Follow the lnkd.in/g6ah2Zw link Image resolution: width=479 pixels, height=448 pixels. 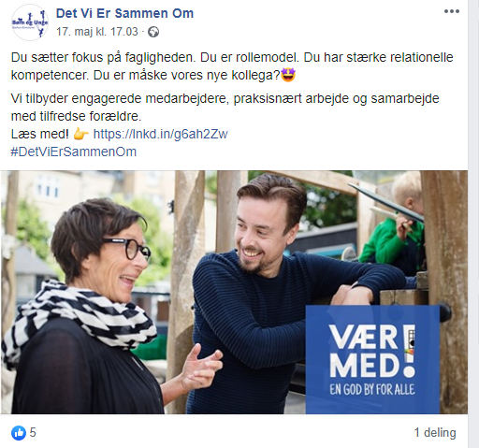[x=161, y=134]
